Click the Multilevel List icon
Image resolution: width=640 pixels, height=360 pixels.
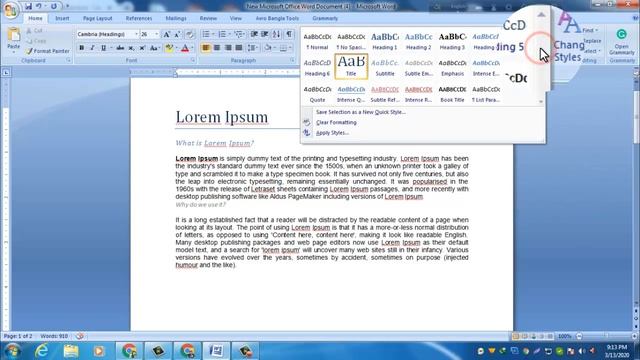click(239, 34)
